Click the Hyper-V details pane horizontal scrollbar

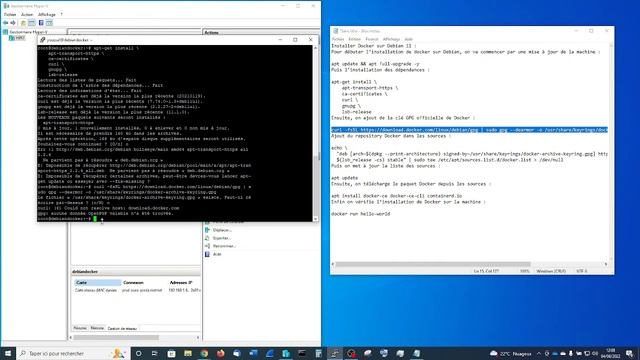click(135, 338)
